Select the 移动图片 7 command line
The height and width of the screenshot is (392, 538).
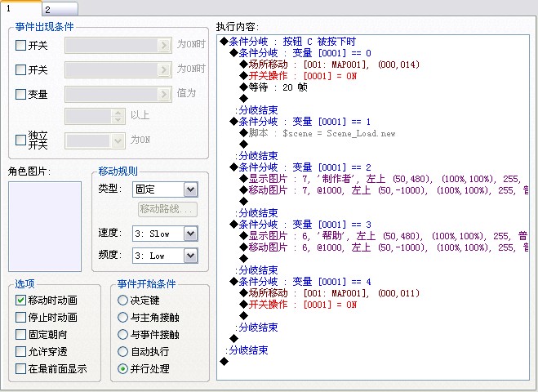tap(384, 190)
